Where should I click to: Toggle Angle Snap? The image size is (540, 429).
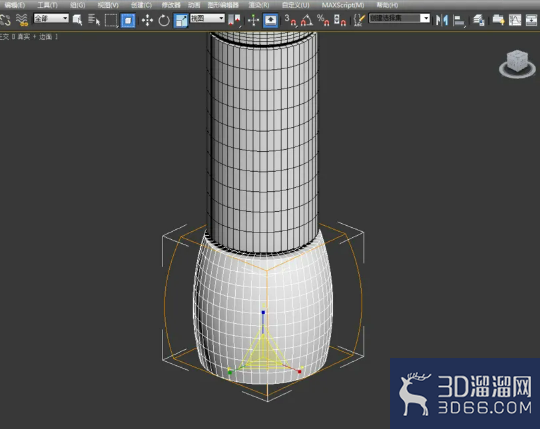(307, 20)
